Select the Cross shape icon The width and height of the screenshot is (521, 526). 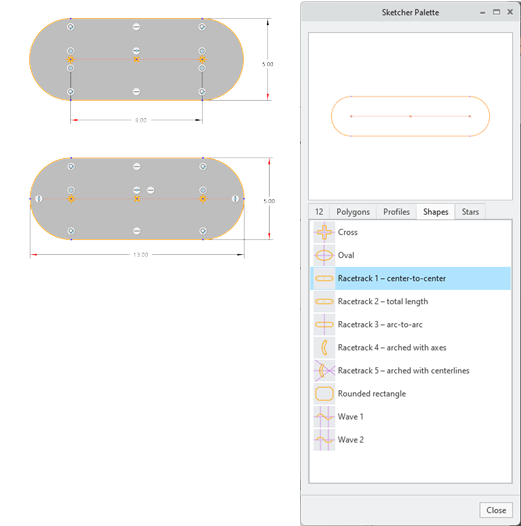(324, 232)
